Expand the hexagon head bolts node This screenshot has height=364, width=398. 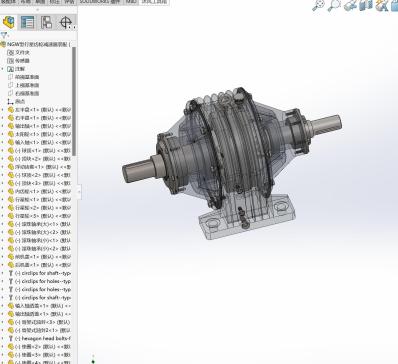(x=3, y=338)
